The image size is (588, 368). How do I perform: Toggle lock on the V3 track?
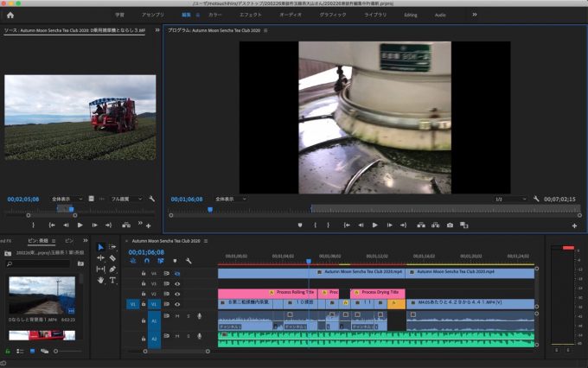[144, 283]
